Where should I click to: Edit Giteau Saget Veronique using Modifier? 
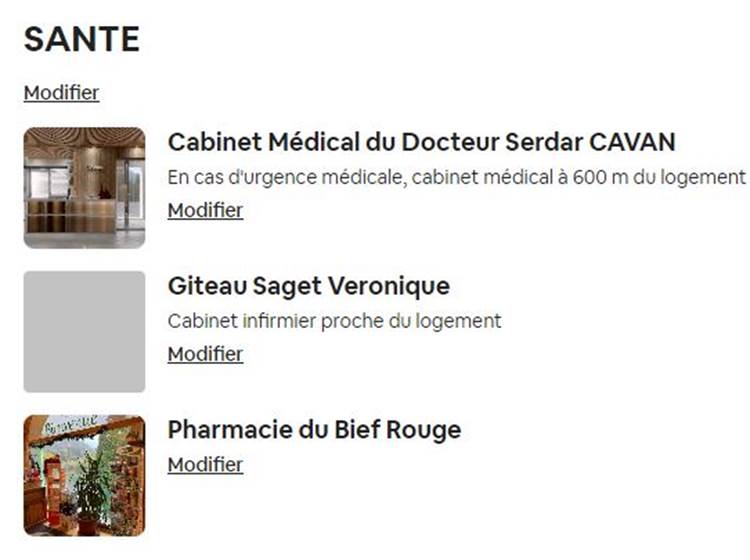point(205,354)
